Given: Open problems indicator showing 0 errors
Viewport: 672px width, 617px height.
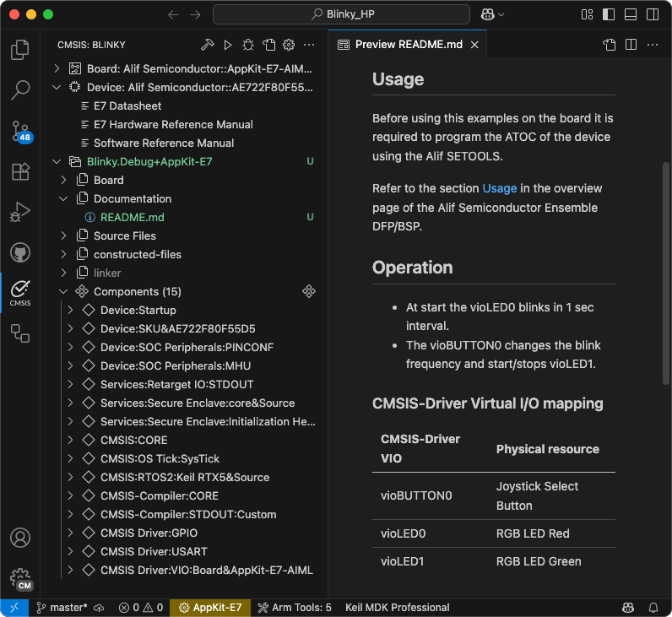Looking at the screenshot, I should (141, 607).
